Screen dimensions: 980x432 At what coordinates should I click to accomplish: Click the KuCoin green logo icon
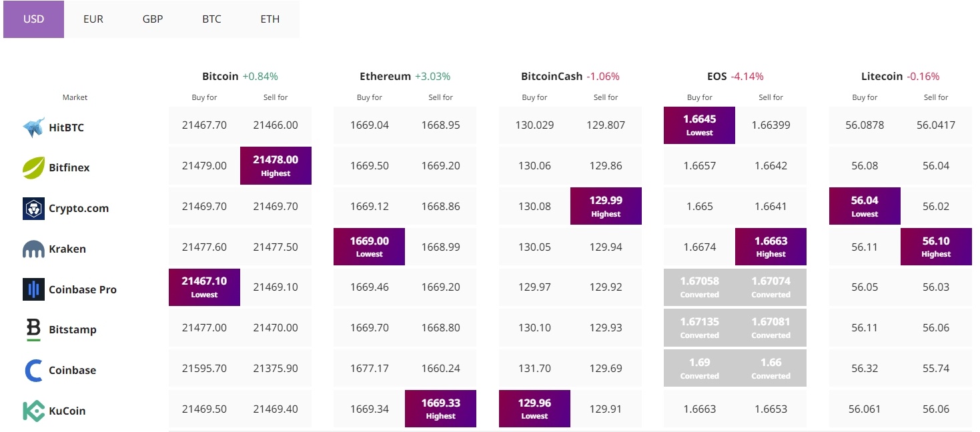click(33, 411)
